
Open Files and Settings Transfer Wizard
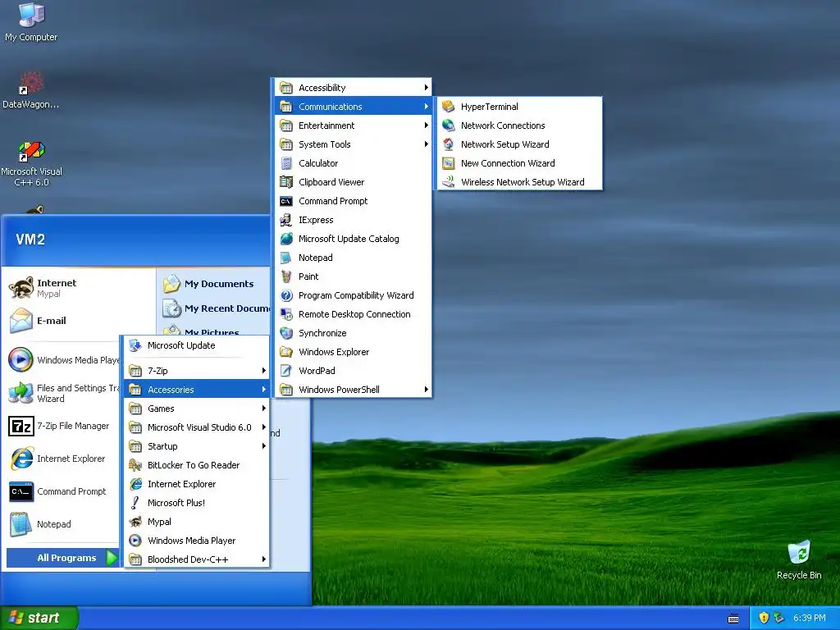[62, 393]
